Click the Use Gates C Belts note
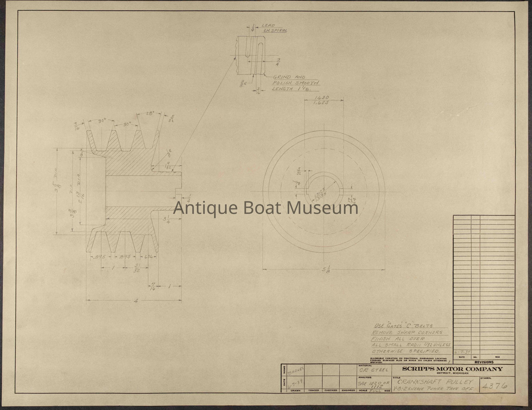 coord(403,326)
